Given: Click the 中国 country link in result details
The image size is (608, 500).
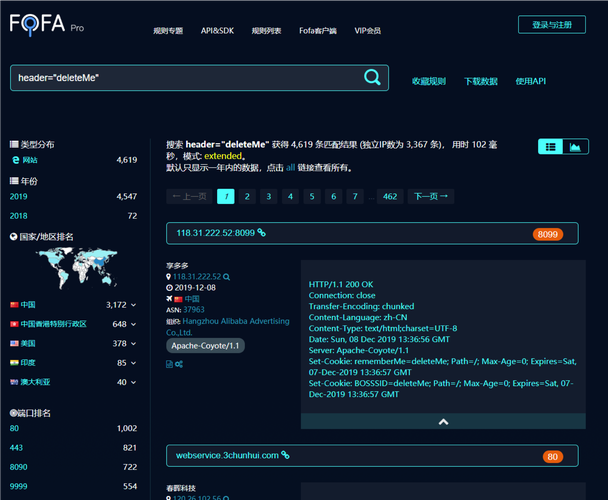Looking at the screenshot, I should pos(192,299).
